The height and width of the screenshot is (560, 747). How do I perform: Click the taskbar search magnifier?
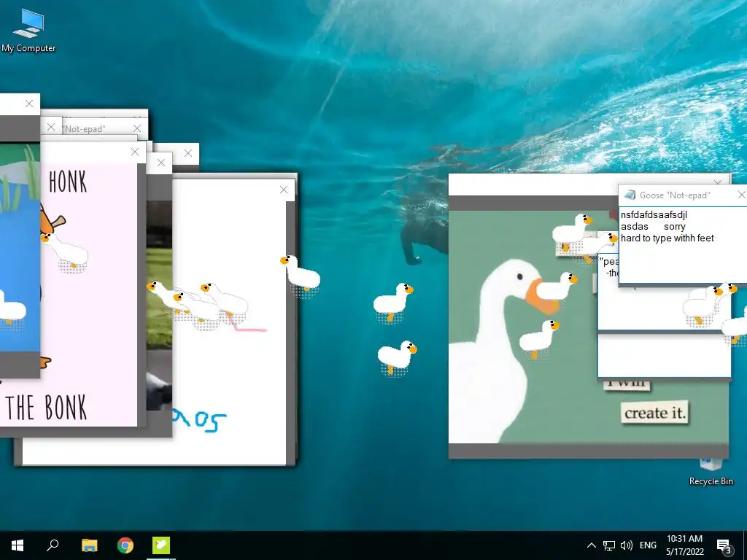coord(53,545)
